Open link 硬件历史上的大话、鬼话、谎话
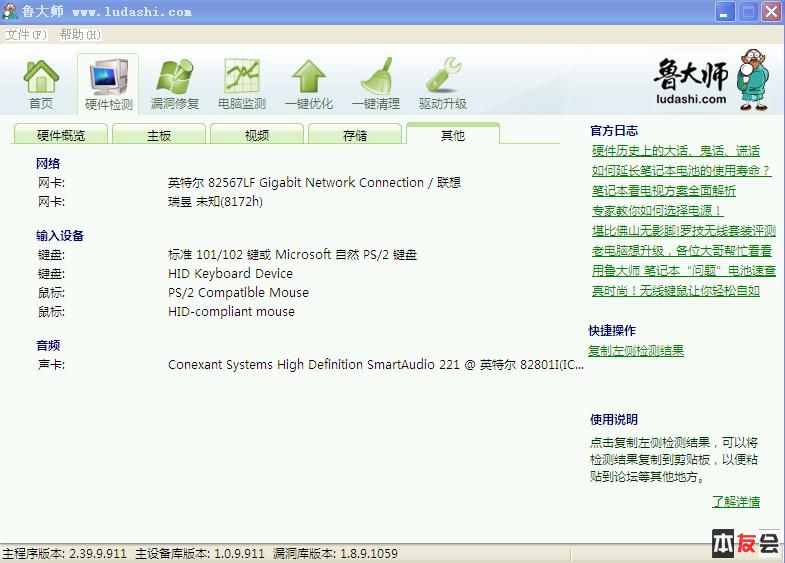Viewport: 785px width, 563px height. 675,151
